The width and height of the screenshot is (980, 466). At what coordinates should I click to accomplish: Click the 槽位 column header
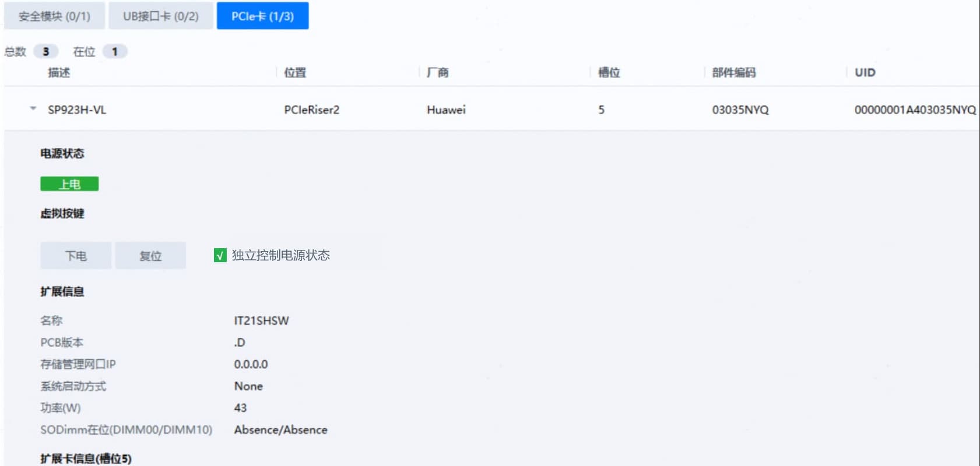point(609,73)
